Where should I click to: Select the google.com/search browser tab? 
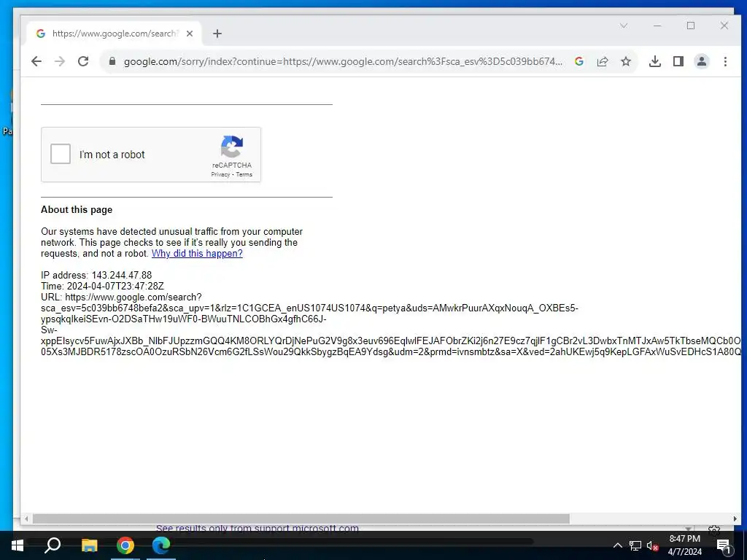click(115, 34)
